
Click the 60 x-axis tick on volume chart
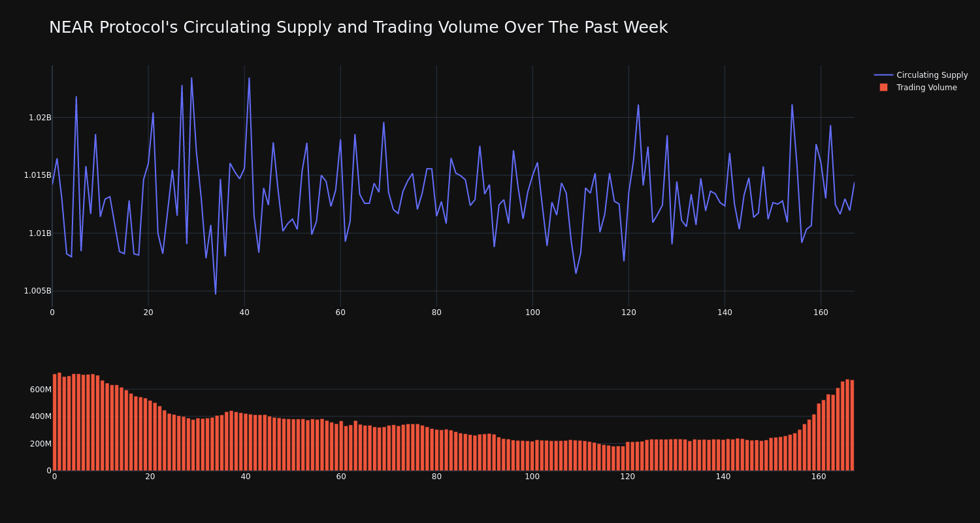[341, 477]
